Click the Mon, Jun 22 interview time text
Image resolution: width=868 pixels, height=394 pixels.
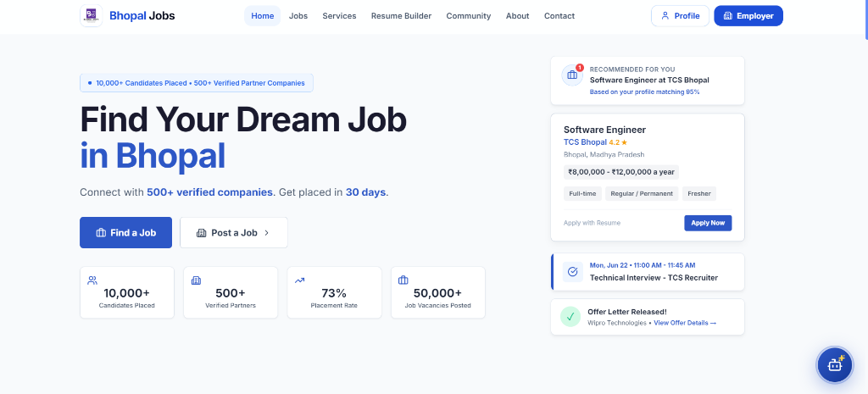pyautogui.click(x=643, y=265)
